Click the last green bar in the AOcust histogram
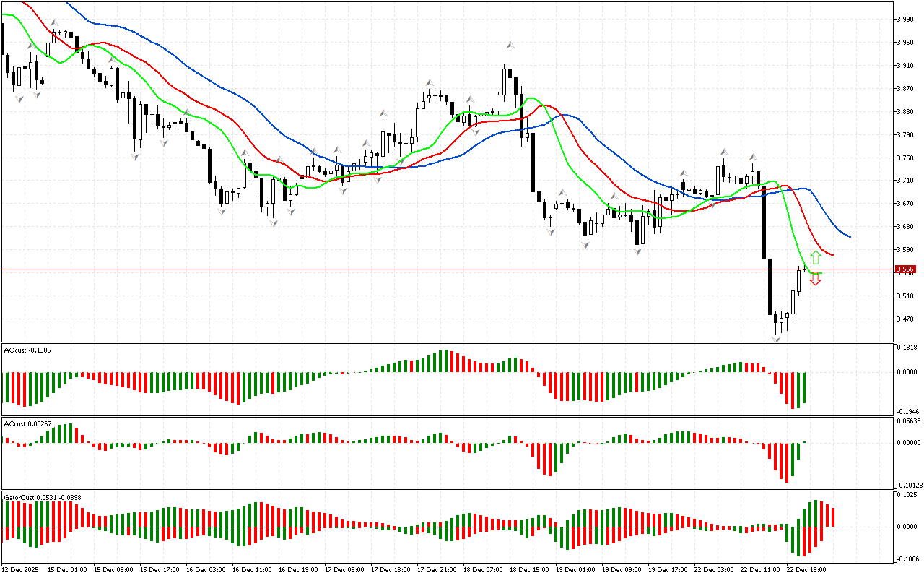This screenshot has width=924, height=578. 803,388
